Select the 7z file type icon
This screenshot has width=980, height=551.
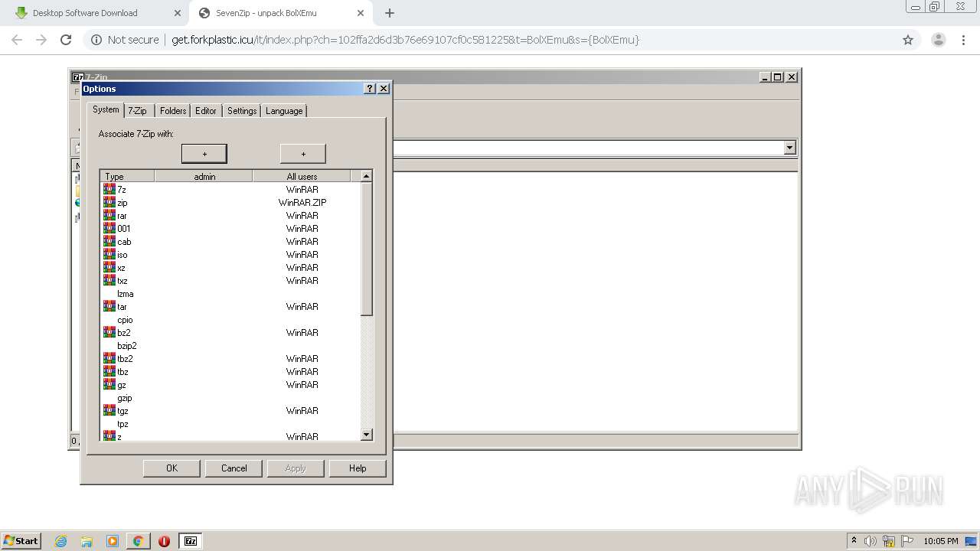point(109,189)
